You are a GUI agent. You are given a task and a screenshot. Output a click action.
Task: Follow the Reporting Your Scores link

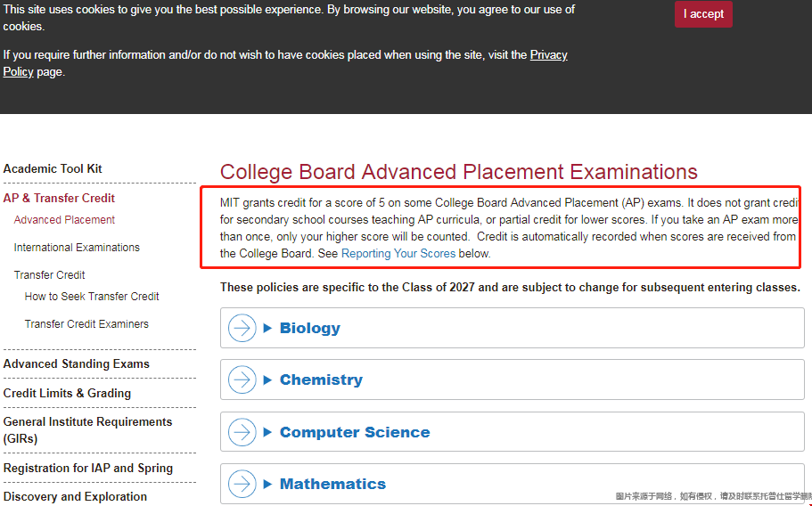click(398, 254)
